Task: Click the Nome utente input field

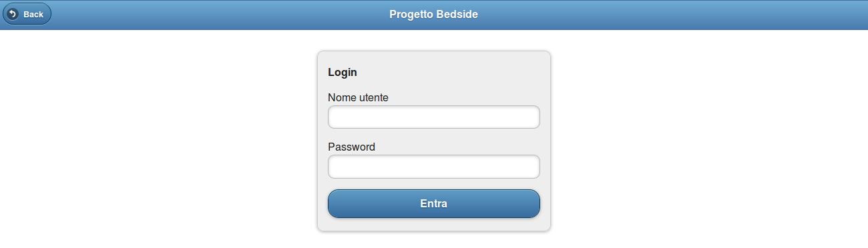Action: pos(434,117)
